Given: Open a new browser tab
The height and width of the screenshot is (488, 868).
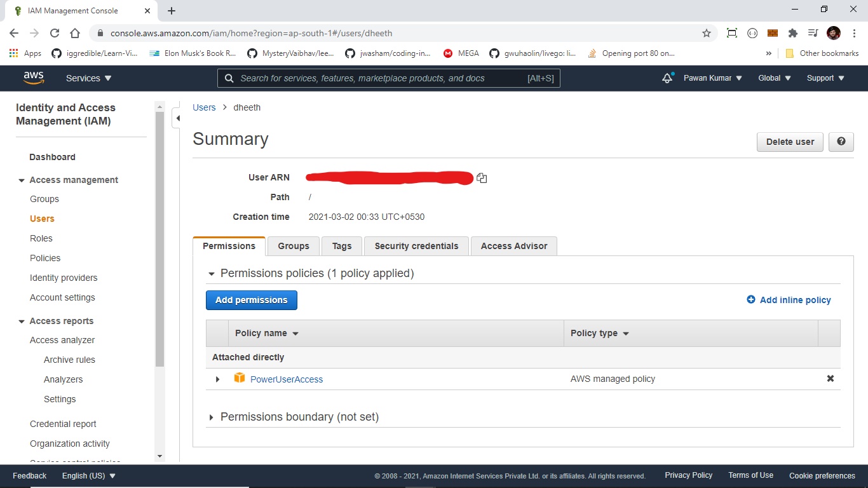Looking at the screenshot, I should pos(172,11).
